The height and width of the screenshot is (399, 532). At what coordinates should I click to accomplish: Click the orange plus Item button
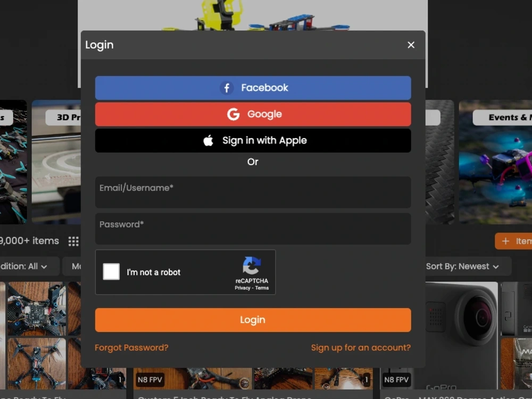[x=514, y=241]
